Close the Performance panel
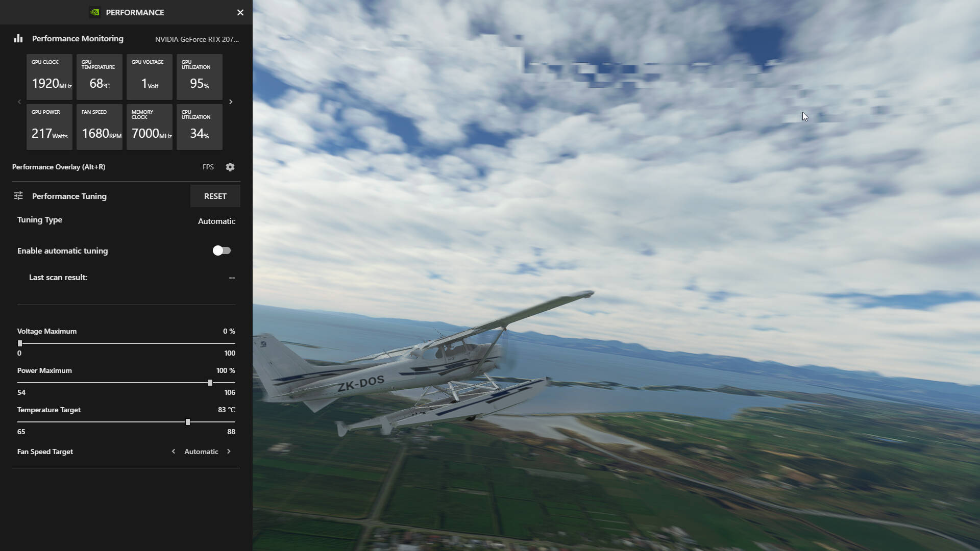980x551 pixels. coord(240,12)
